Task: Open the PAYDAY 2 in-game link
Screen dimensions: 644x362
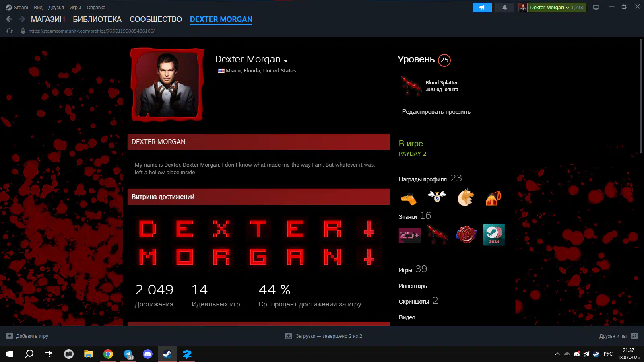Action: (x=413, y=154)
